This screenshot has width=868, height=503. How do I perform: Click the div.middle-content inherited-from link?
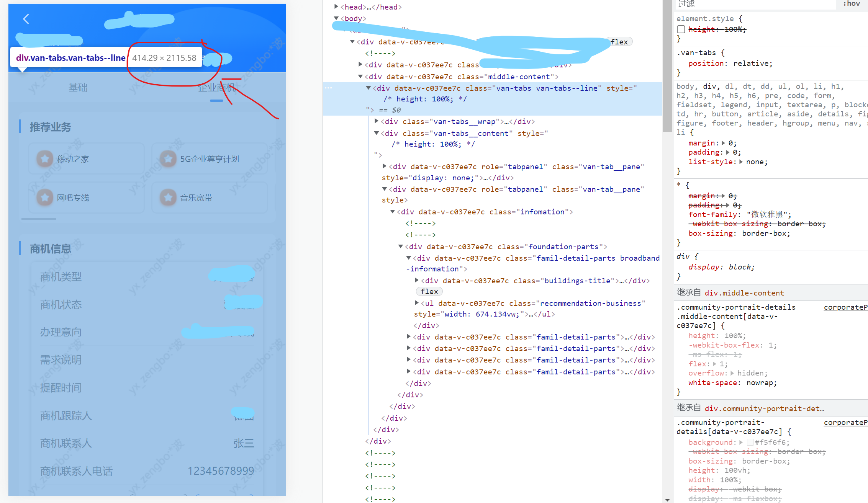point(744,293)
